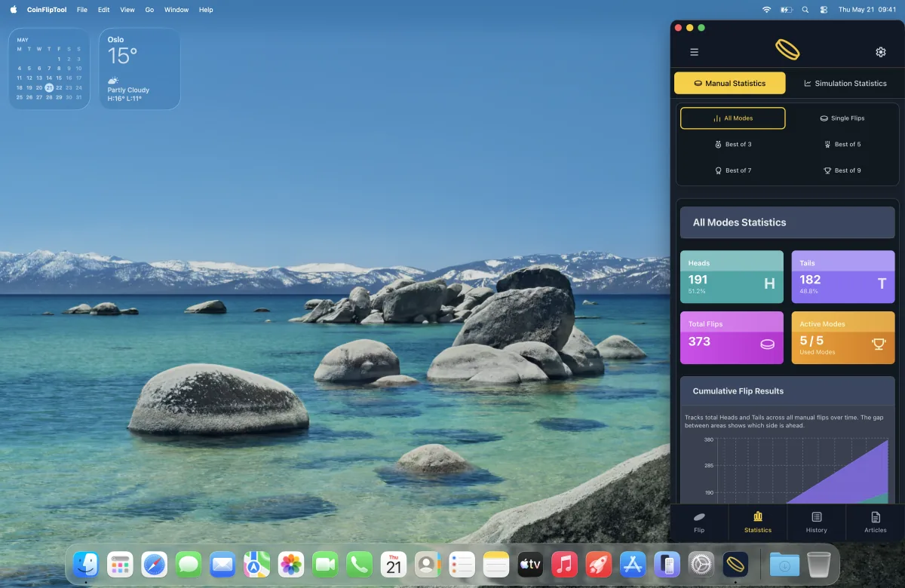Screen dimensions: 905x588
Task: Open Finder from the Dock
Action: tap(86, 564)
